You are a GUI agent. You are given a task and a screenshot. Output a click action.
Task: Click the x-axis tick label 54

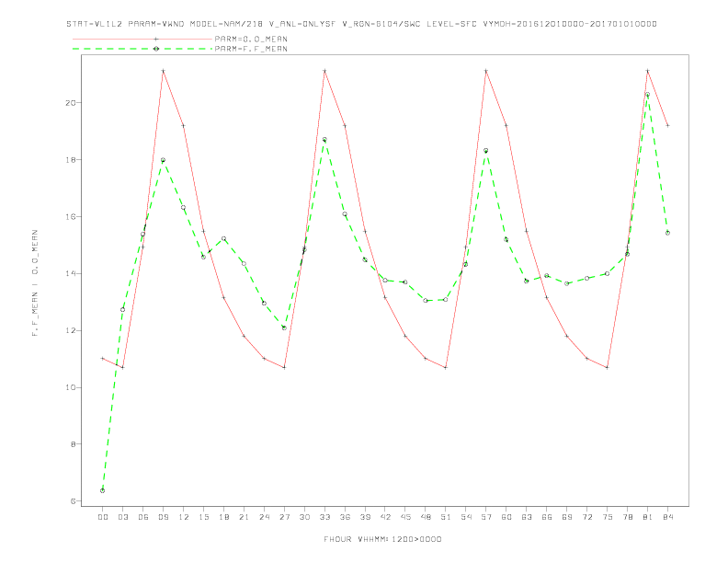tap(466, 517)
